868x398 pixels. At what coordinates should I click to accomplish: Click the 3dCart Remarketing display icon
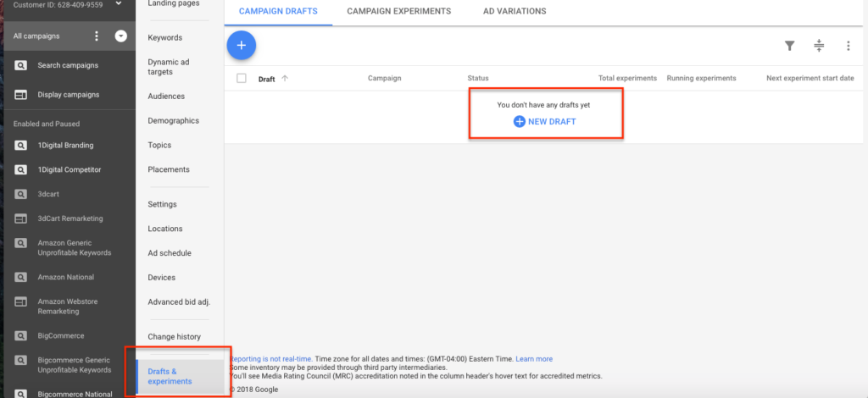coord(20,218)
